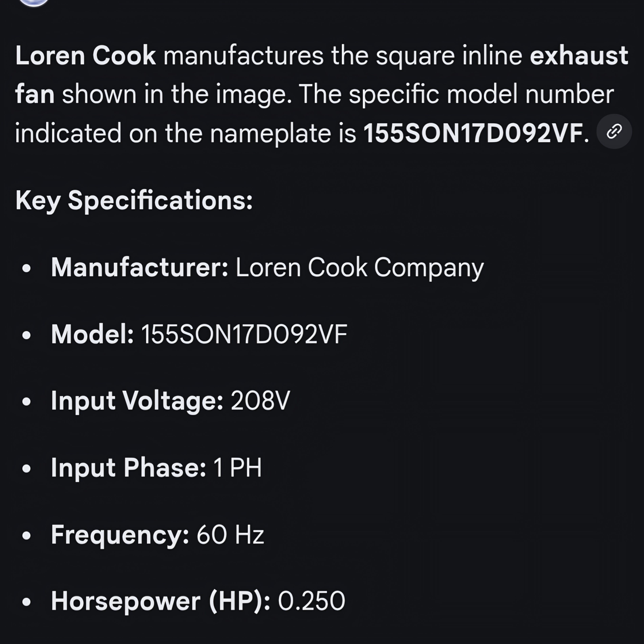Click the model value in the bullet list

(x=244, y=334)
